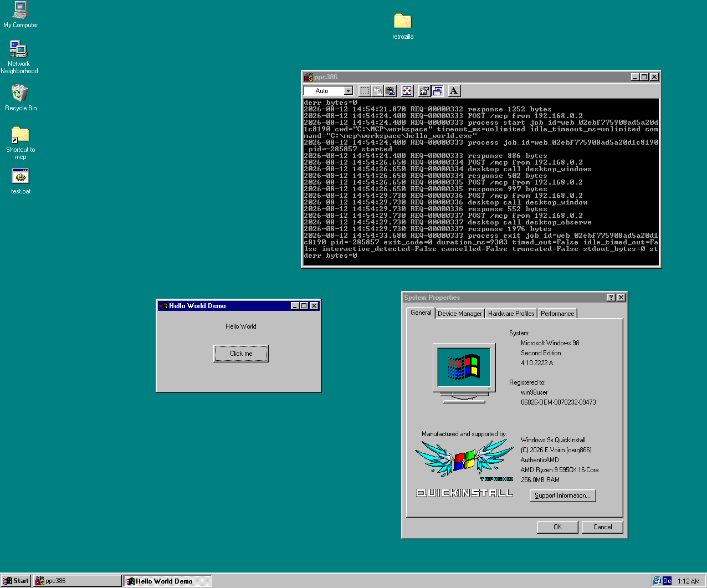Open the Hardware Profiles tab
707x588 pixels.
click(x=511, y=314)
